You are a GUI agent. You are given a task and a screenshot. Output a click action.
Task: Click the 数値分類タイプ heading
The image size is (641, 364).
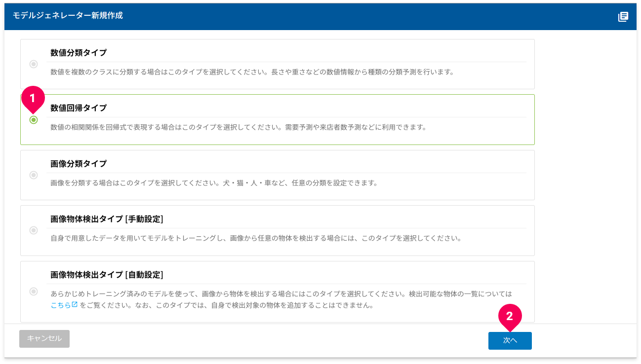[x=79, y=52]
